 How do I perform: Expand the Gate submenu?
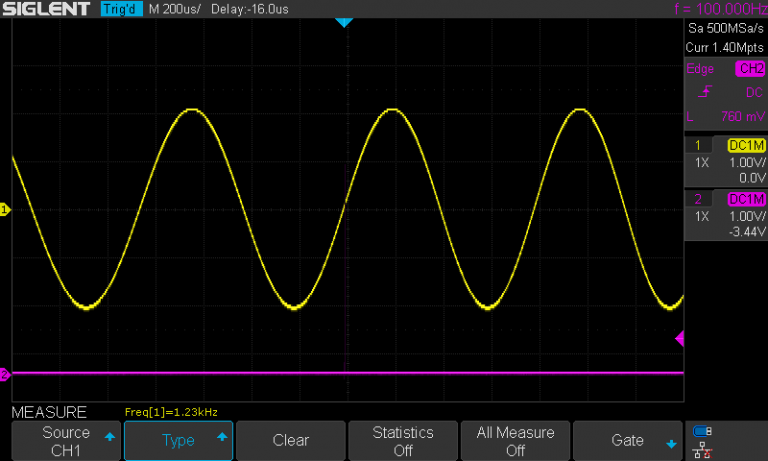coord(628,441)
